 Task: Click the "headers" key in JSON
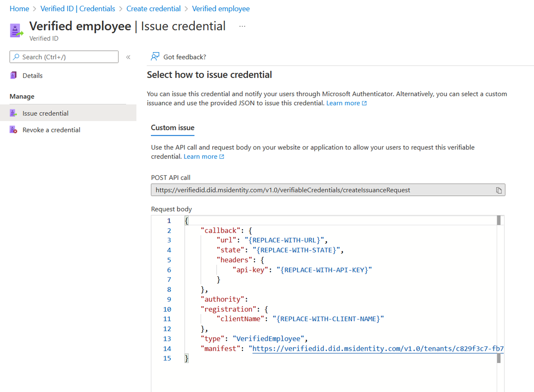pyautogui.click(x=234, y=260)
